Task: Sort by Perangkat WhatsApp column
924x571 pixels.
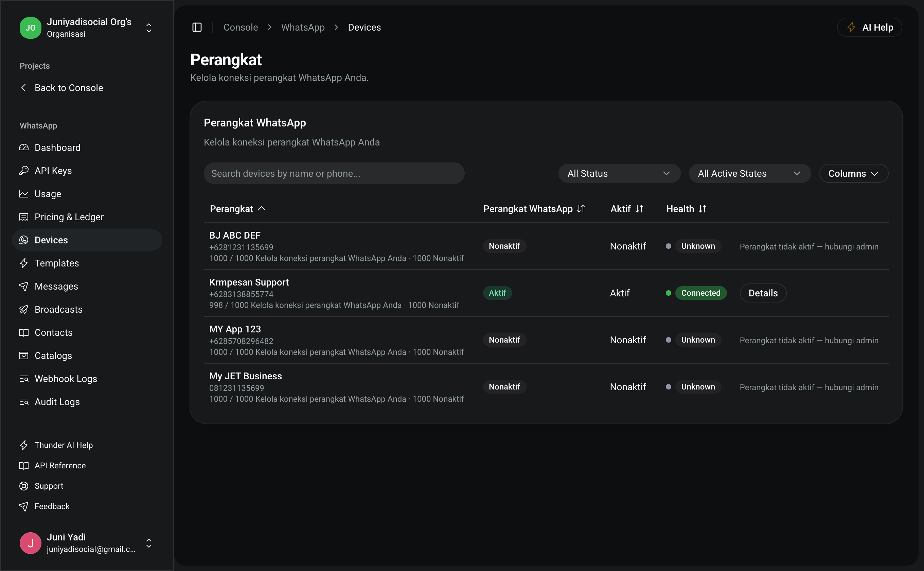Action: point(534,208)
